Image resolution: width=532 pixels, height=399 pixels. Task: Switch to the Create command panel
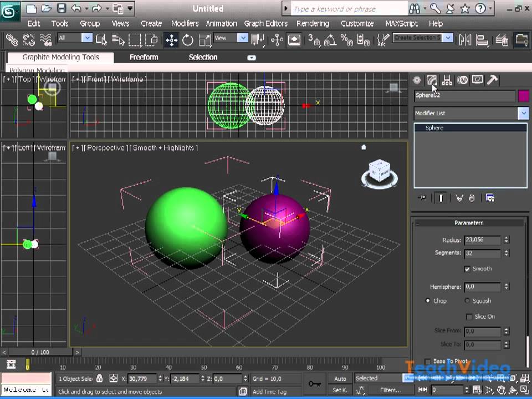click(x=417, y=80)
